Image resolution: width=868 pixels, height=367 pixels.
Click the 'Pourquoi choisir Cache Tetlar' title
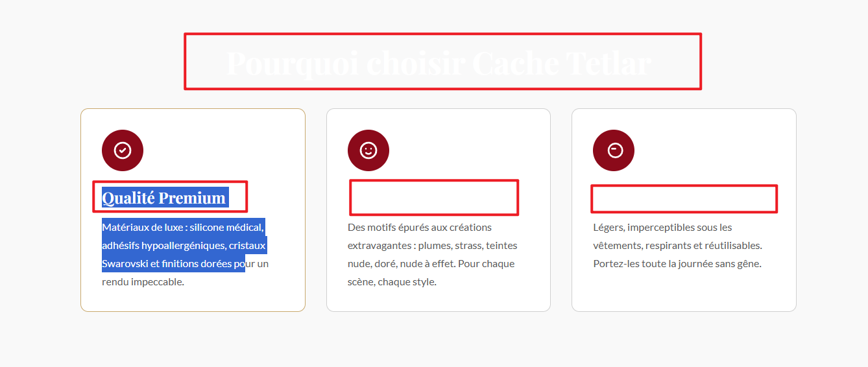[x=439, y=63]
